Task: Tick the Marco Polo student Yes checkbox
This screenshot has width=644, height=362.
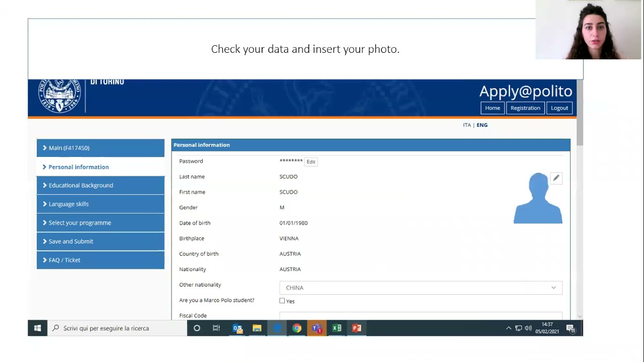Action: point(282,301)
